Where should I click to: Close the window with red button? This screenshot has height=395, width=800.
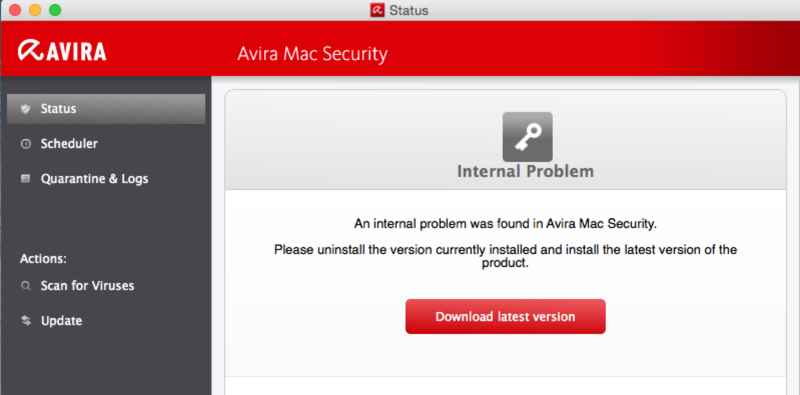(x=15, y=10)
